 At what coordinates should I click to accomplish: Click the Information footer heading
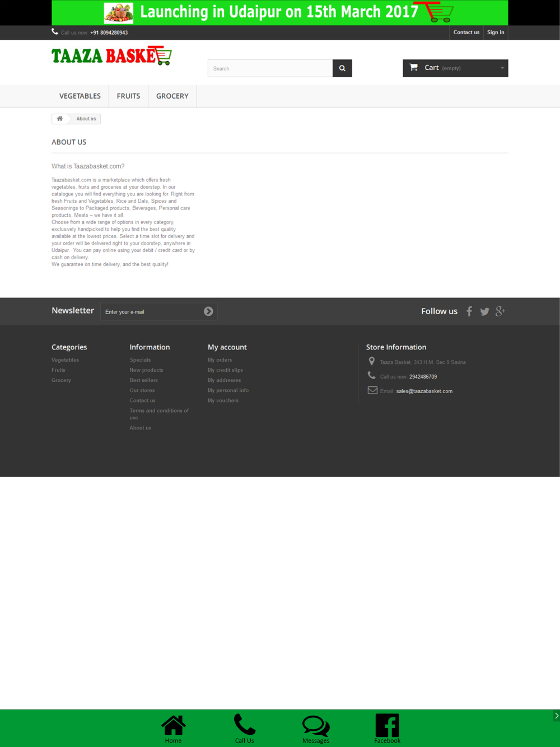(150, 347)
